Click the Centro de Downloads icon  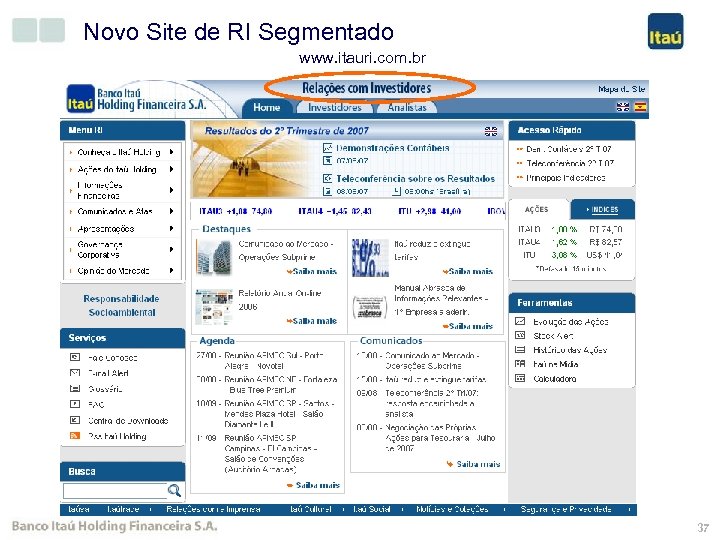[x=75, y=420]
